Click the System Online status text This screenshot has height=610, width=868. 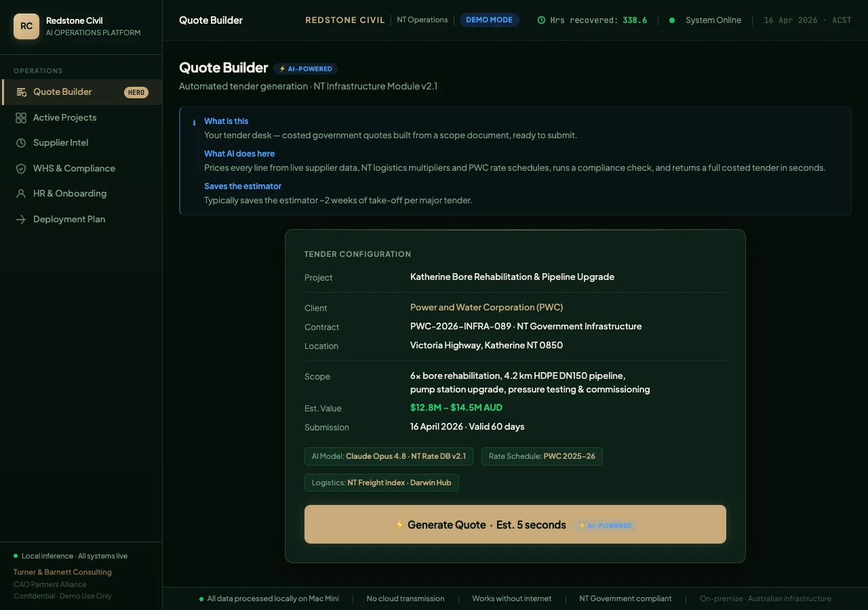pos(713,20)
